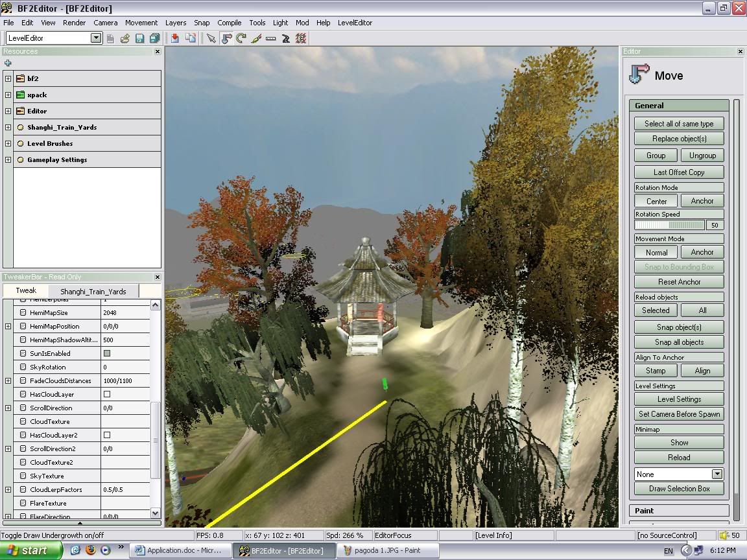
Task: Click the Snap all objects button
Action: 679,342
